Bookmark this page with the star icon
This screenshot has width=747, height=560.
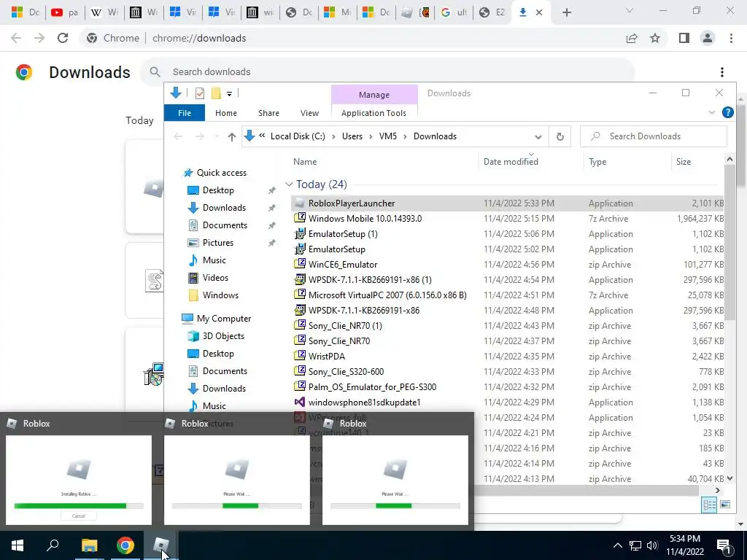pyautogui.click(x=655, y=38)
